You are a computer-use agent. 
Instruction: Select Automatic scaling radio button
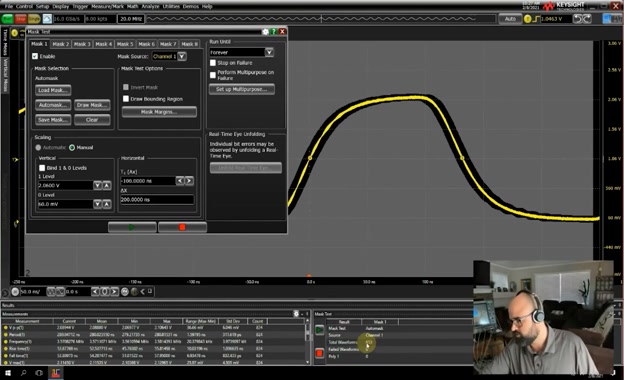(38, 147)
